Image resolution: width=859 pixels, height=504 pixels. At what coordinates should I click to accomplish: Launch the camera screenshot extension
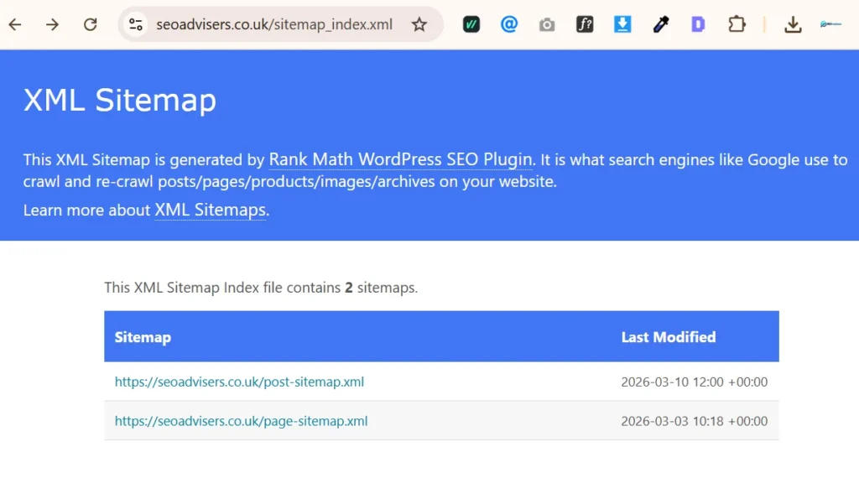pos(547,24)
